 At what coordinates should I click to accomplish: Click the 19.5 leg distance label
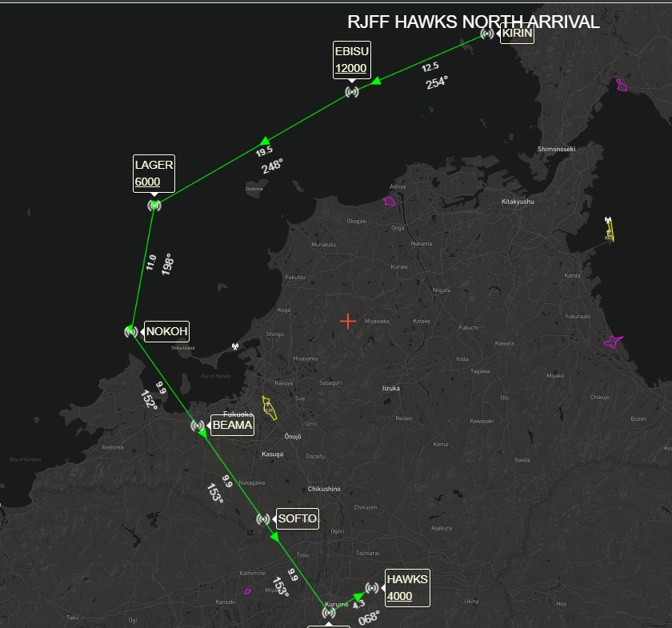click(x=264, y=151)
